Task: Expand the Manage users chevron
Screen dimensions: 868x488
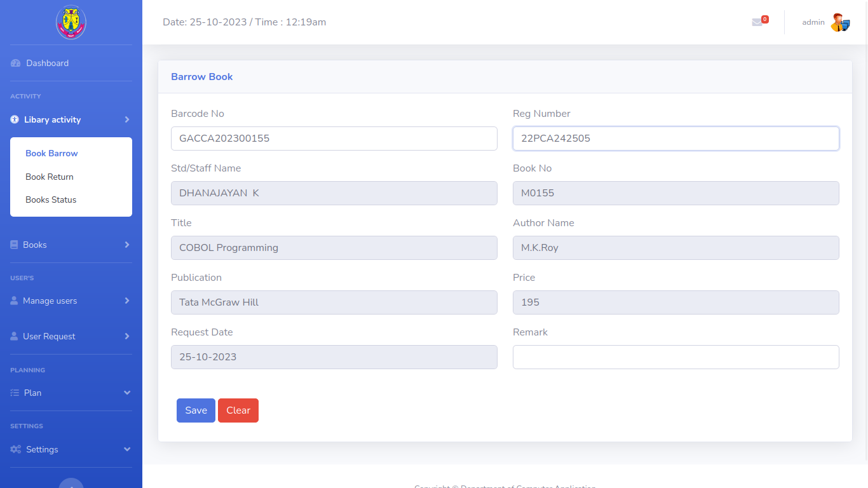Action: (127, 301)
